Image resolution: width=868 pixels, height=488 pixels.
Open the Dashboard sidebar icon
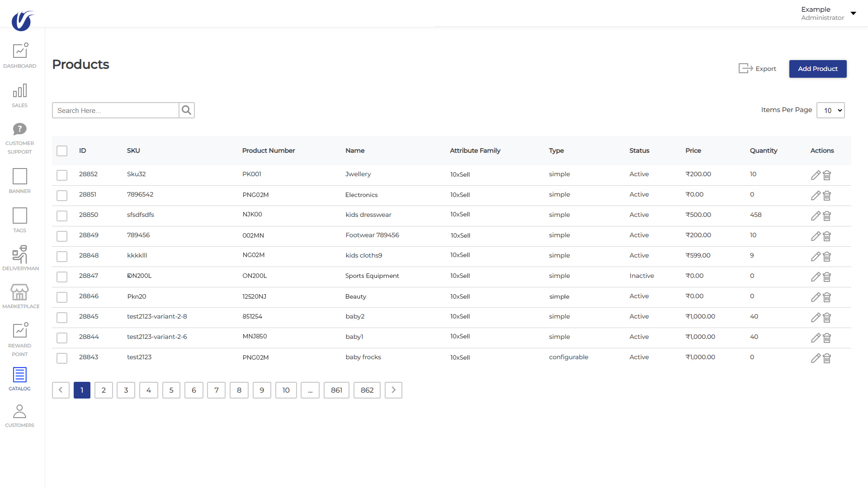click(x=20, y=51)
